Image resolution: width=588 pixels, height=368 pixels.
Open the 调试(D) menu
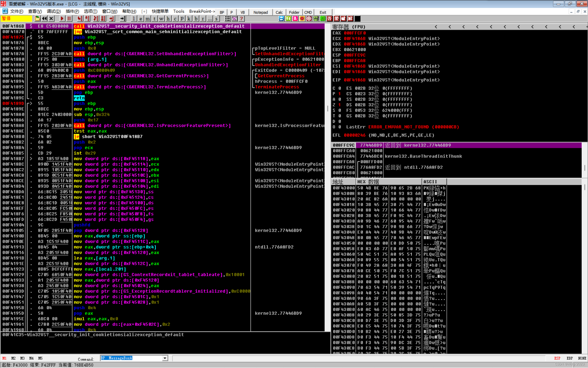click(54, 11)
